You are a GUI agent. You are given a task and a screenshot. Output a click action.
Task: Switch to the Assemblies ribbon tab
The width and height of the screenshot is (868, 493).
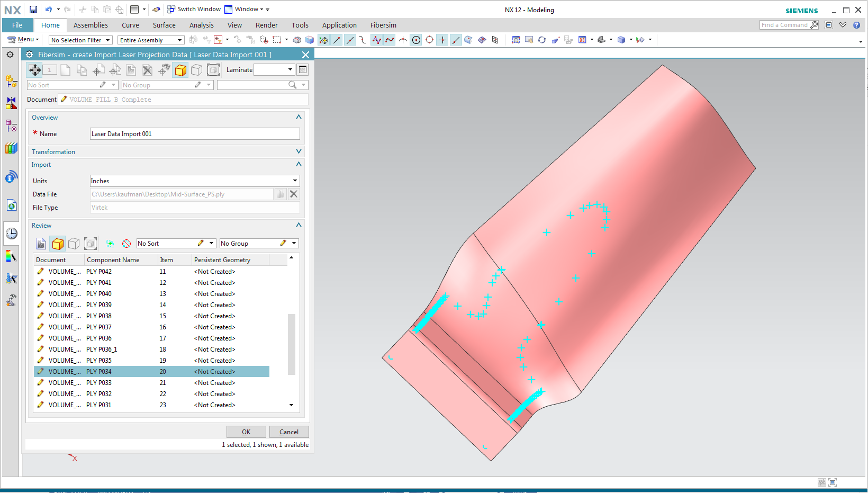(x=91, y=25)
